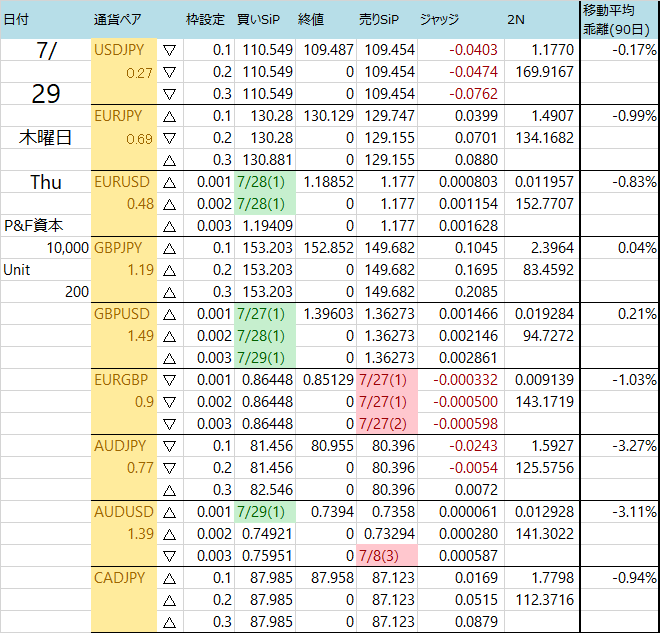This screenshot has width=660, height=633.
Task: Select the deviation value -3.27%
Action: [x=634, y=446]
